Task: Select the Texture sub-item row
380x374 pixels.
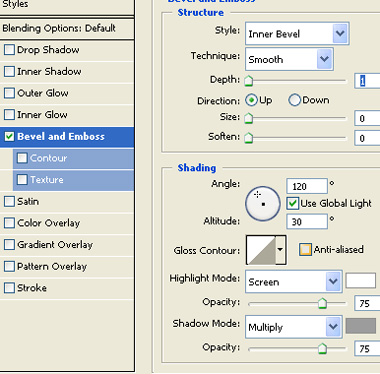Action: point(73,180)
